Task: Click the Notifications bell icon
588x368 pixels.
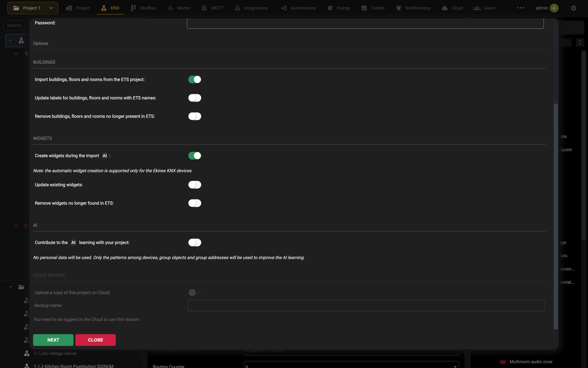Action: [x=399, y=8]
